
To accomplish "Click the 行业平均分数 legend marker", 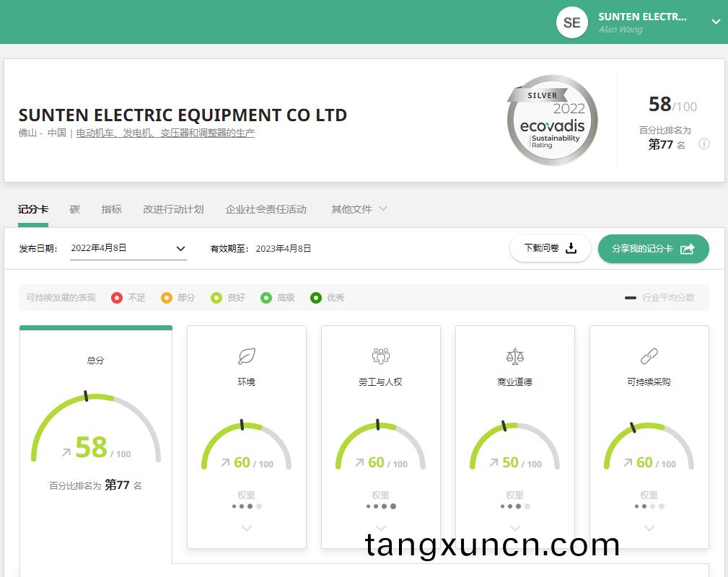I will click(631, 298).
